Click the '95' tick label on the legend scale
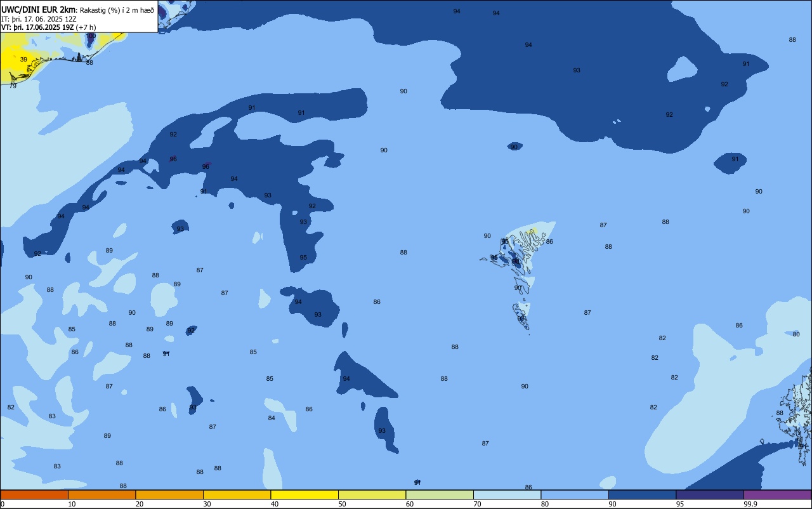This screenshot has height=509, width=812. click(x=680, y=504)
